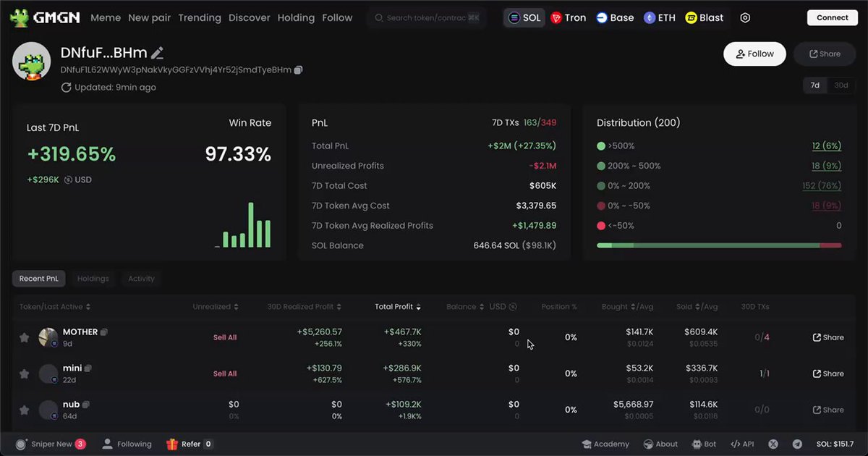Image resolution: width=868 pixels, height=456 pixels.
Task: Switch to the Holdings tab
Action: coord(93,279)
